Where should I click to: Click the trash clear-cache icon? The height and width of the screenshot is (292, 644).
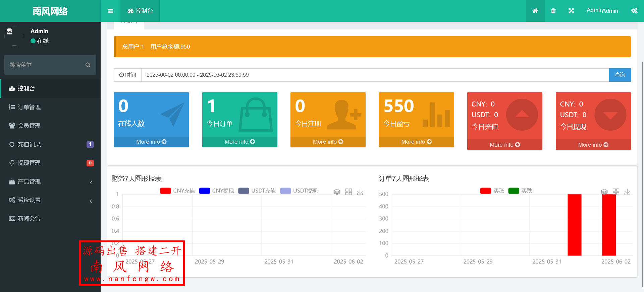coord(553,11)
